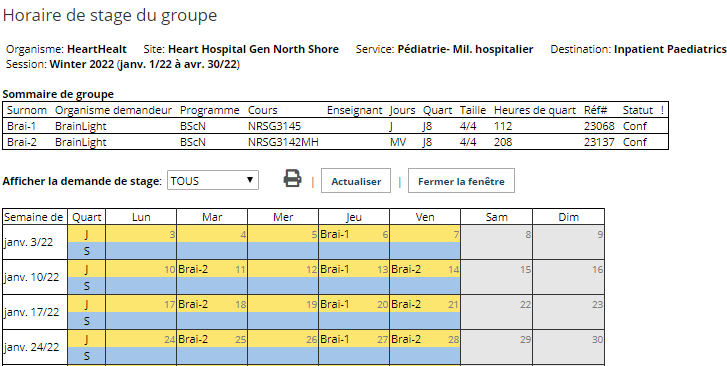Image resolution: width=727 pixels, height=366 pixels.
Task: Click the HeartHealt organisation name
Action: [x=97, y=49]
